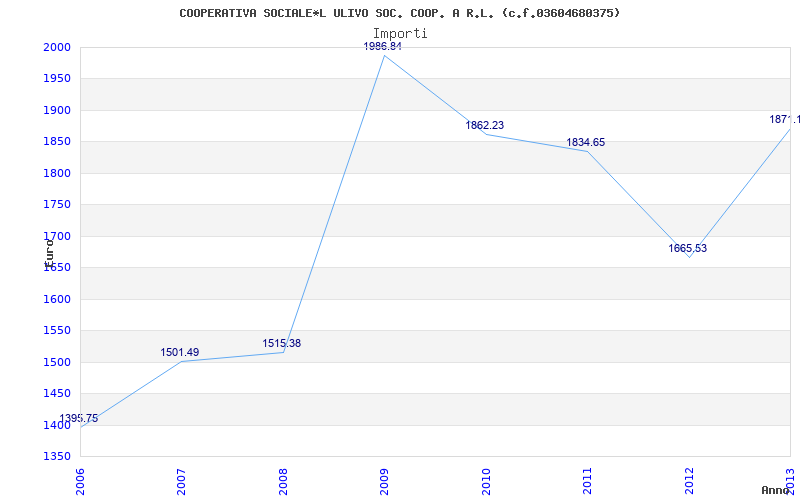Viewport: 800px width, 500px height.
Task: Click the 2011 x-axis label
Action: coord(587,481)
